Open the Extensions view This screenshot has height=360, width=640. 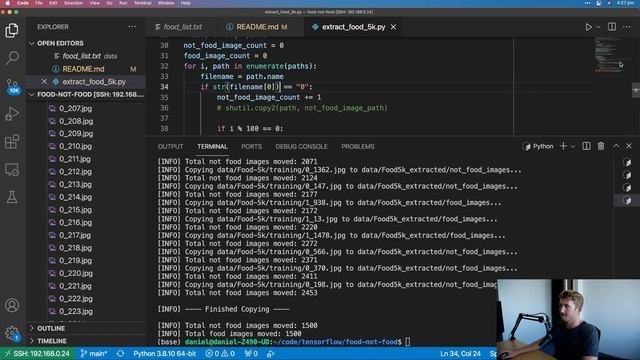point(12,142)
